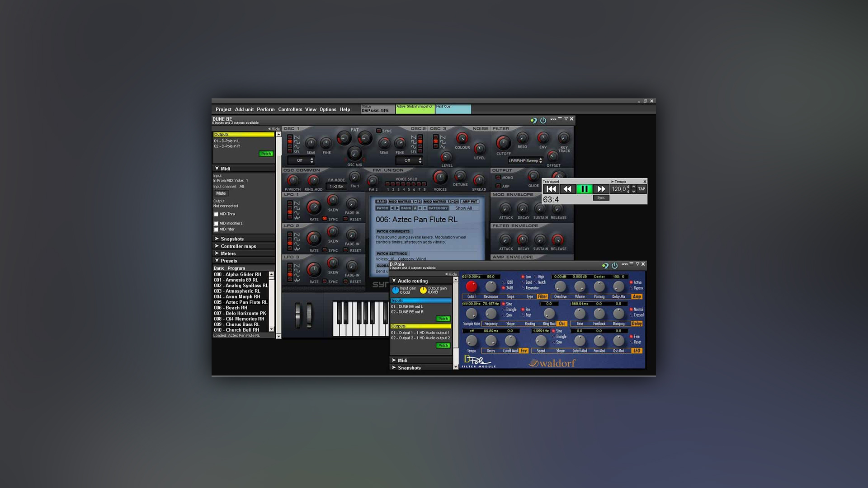
Task: Open the OSC 1 dropdown showing Off
Action: (300, 160)
